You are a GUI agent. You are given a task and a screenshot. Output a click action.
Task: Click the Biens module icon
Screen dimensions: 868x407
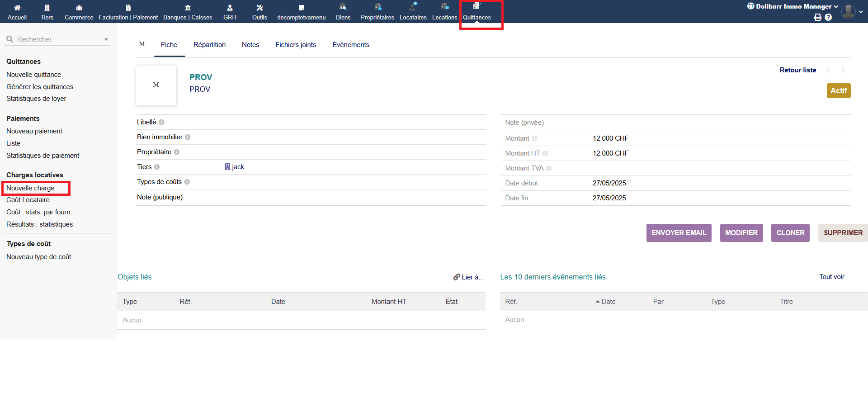pos(343,7)
